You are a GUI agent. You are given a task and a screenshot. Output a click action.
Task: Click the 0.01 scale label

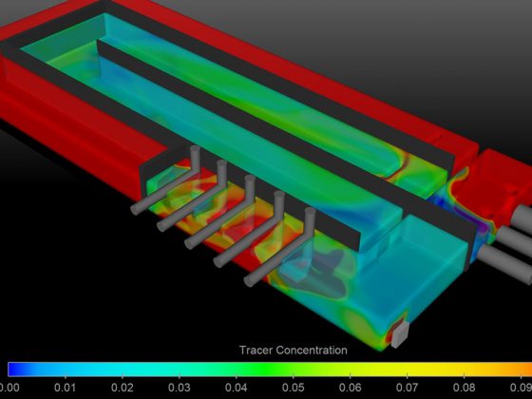65,388
